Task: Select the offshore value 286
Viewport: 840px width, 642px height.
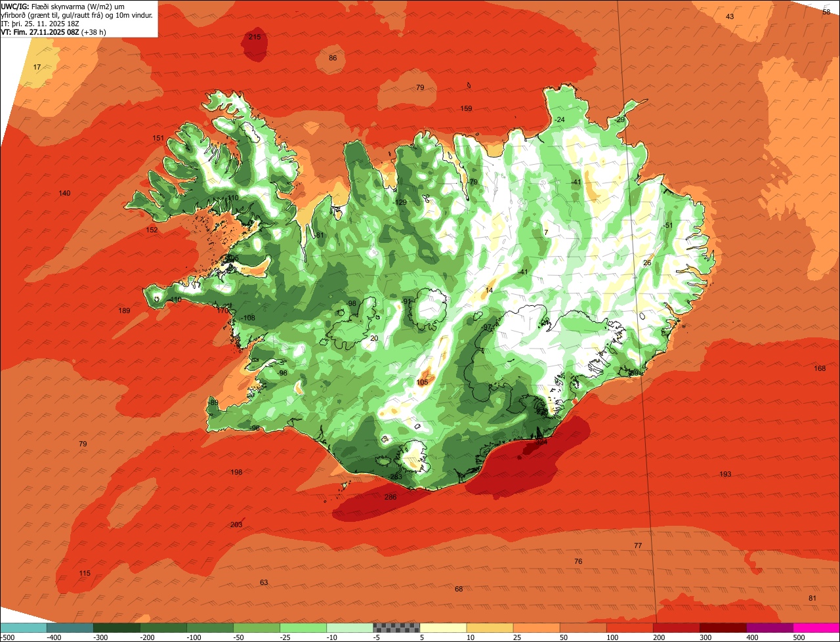Action: click(390, 497)
